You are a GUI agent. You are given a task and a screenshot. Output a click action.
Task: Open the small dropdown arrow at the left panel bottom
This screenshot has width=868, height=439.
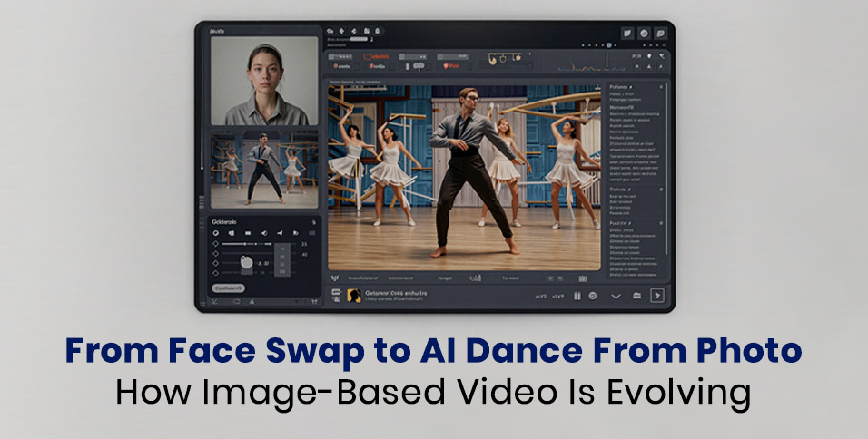pos(297,302)
